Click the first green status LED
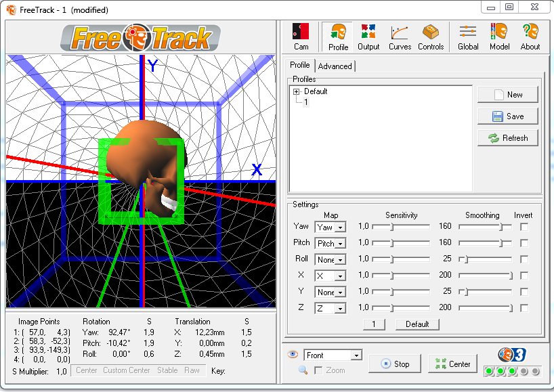Screen dimensions: 554x392 489,371
